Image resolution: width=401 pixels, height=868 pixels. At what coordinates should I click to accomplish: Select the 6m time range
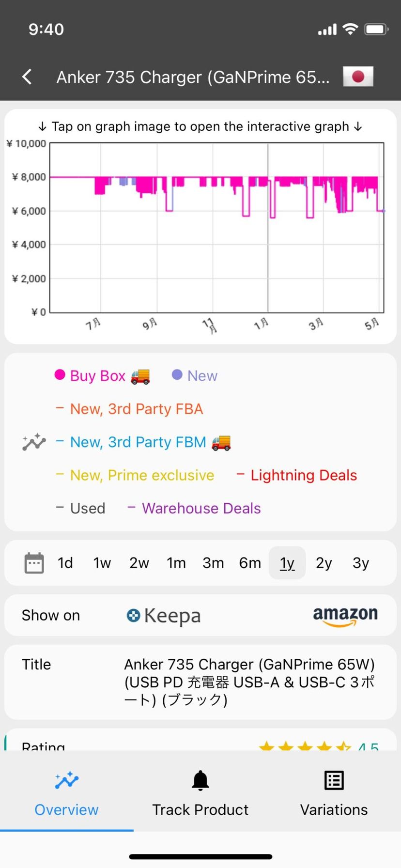pos(250,563)
